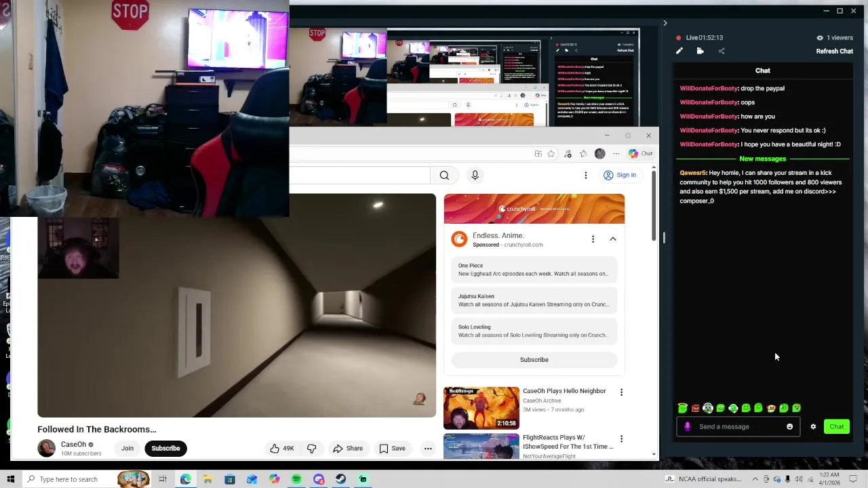Open the Jujutsu Kaisen ad entry
The width and height of the screenshot is (868, 488).
click(x=534, y=300)
